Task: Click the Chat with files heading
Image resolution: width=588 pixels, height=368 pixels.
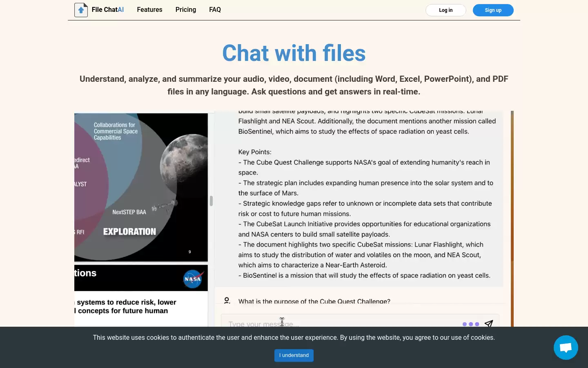Action: pos(294,53)
